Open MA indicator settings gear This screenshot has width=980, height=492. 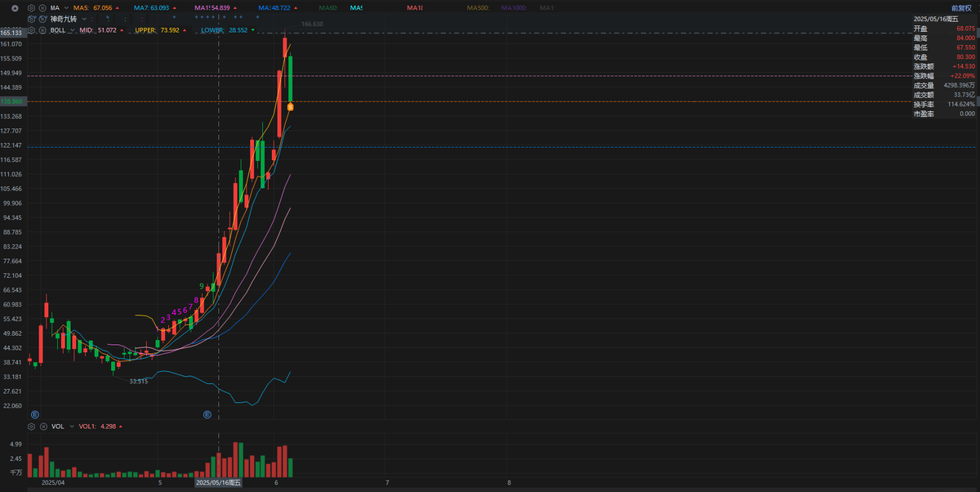tap(31, 8)
